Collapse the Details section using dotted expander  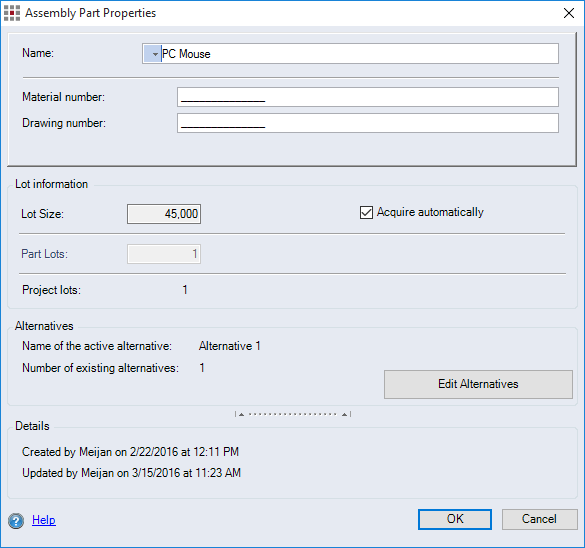293,414
